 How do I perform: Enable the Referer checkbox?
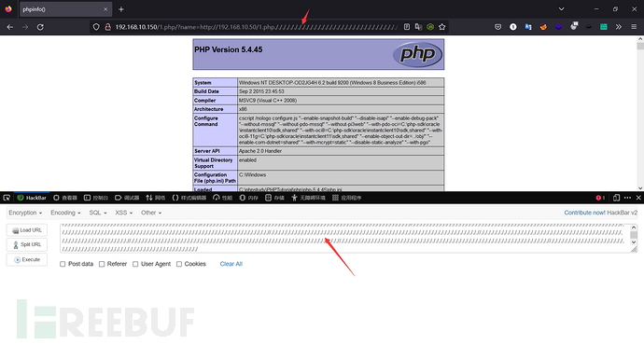pos(102,264)
